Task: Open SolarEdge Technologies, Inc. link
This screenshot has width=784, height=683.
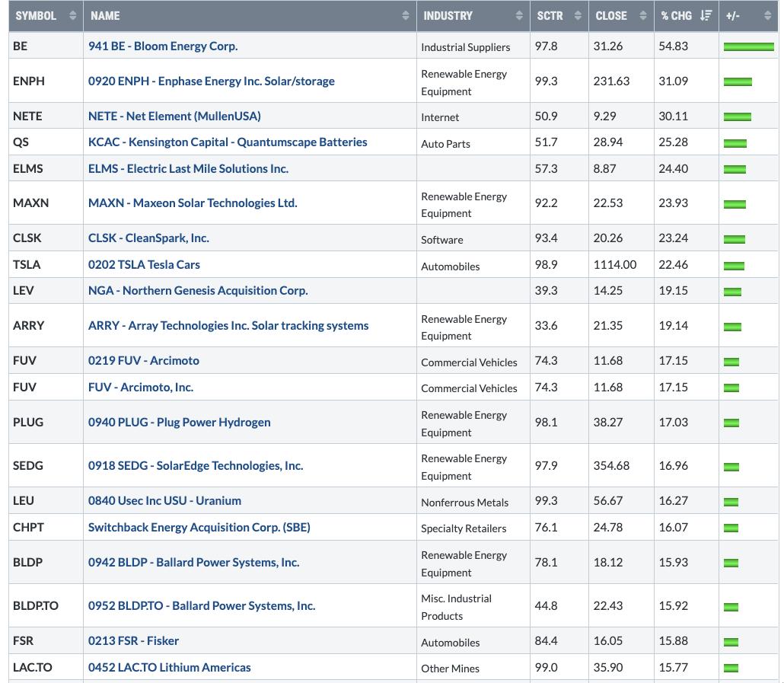Action: pos(195,465)
